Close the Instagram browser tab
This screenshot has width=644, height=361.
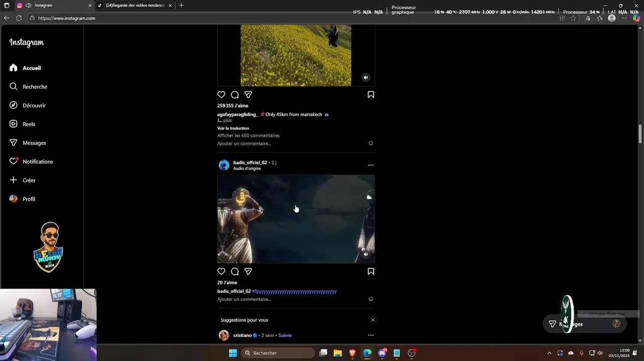click(x=90, y=6)
